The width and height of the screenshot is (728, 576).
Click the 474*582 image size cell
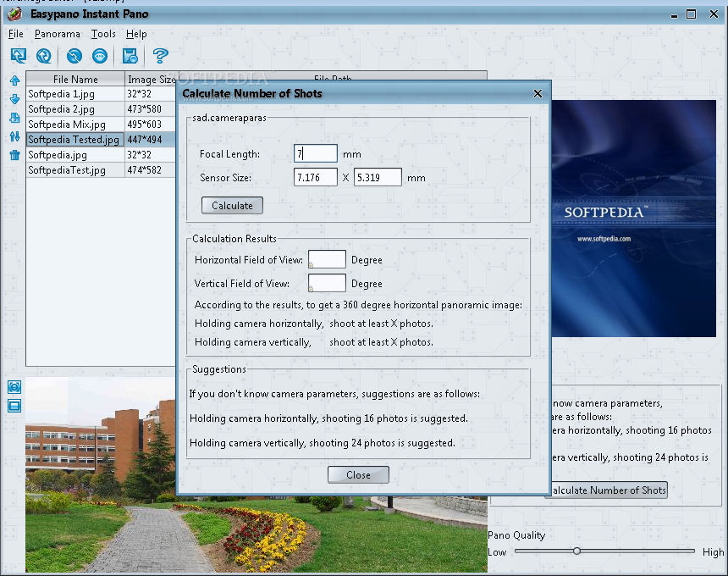pyautogui.click(x=150, y=170)
